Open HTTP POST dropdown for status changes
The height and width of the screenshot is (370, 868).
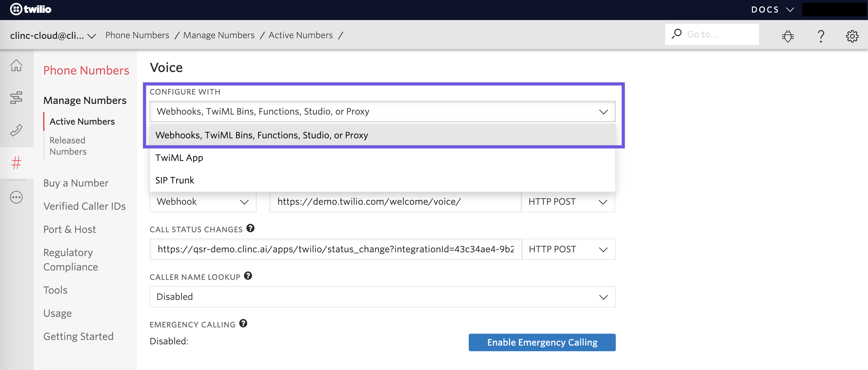(x=569, y=249)
